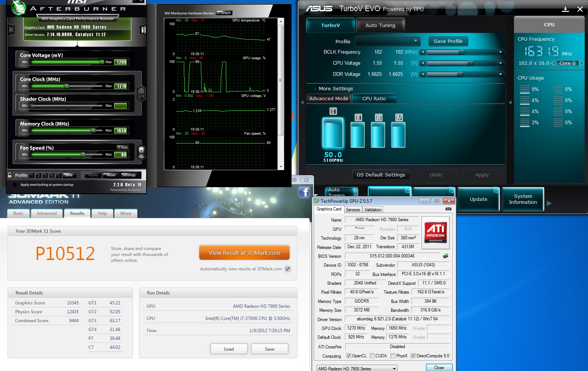588x371 pixels.
Task: Toggle the DirectCompute 5.0 checkbox
Action: pos(413,356)
